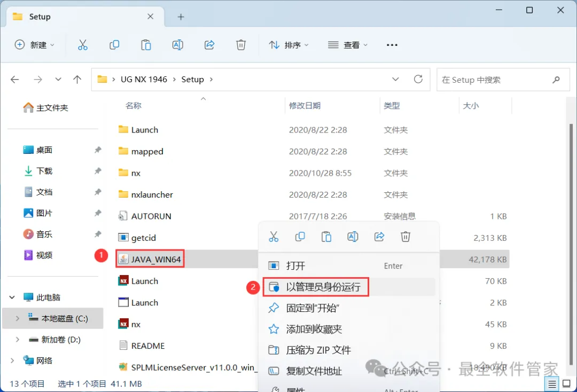Open 视频 in sidebar
Screen dimensions: 577x392
click(38, 255)
